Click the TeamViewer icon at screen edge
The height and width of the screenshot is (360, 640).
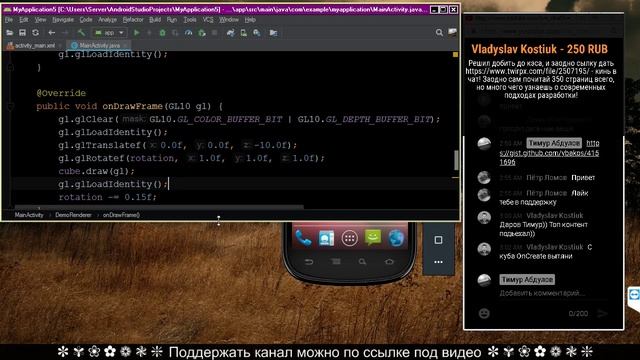[x=634, y=295]
